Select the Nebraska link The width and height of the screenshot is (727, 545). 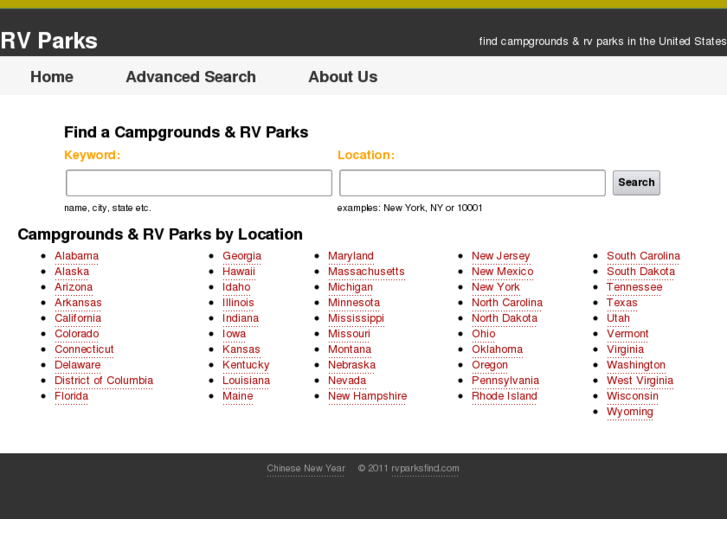(x=352, y=365)
